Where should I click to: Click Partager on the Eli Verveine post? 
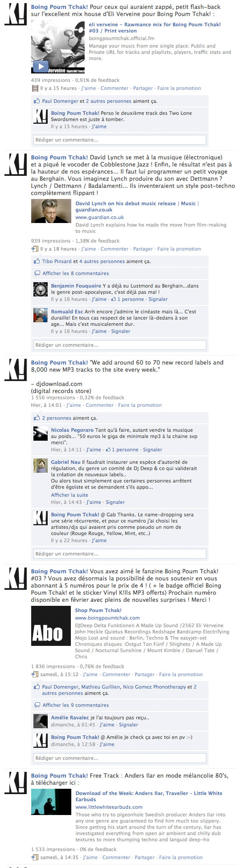(x=143, y=88)
